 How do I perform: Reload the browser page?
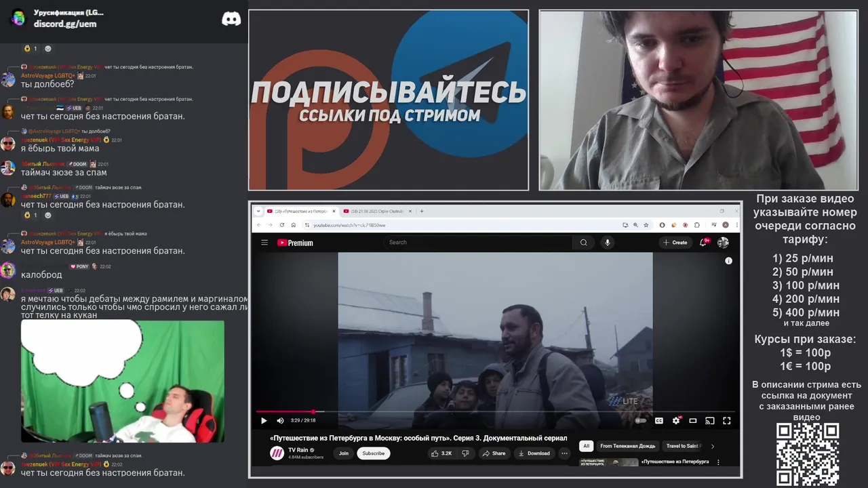click(x=282, y=225)
